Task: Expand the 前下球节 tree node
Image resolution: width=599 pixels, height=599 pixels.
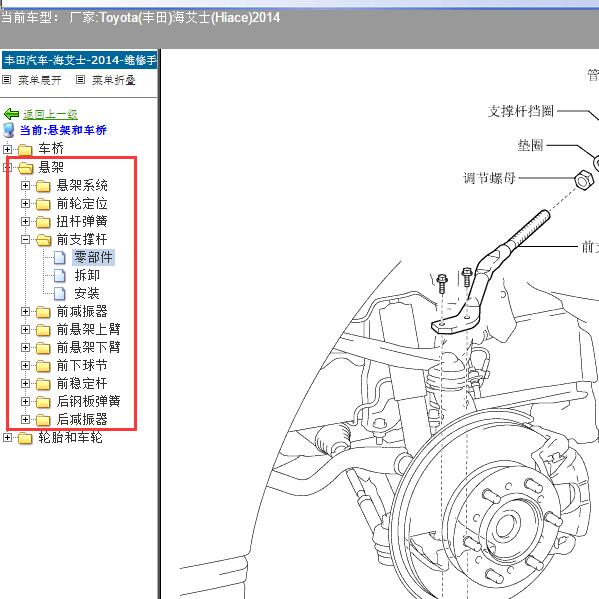Action: pyautogui.click(x=25, y=366)
